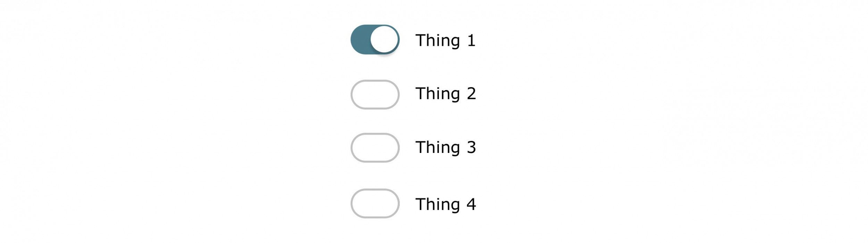Image resolution: width=868 pixels, height=243 pixels.
Task: Click the teal track of Thing 1 switch
Action: (360, 40)
